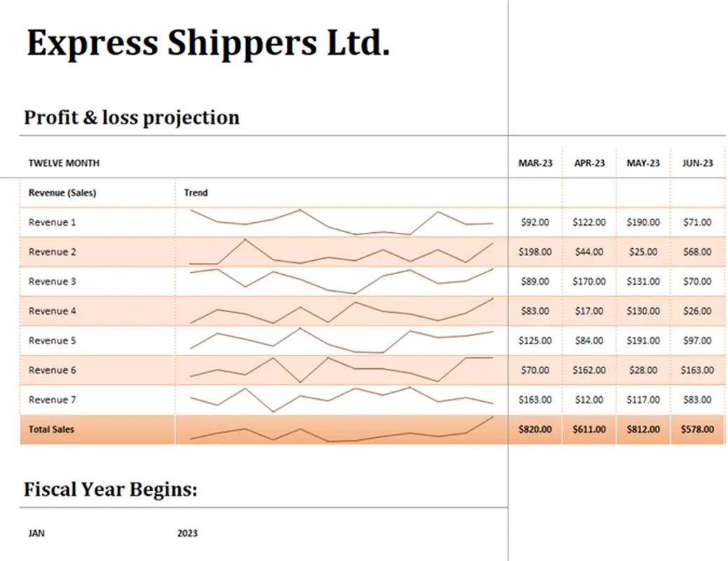Select the JUN-23 column header
Image resolution: width=728 pixels, height=561 pixels.
click(697, 163)
